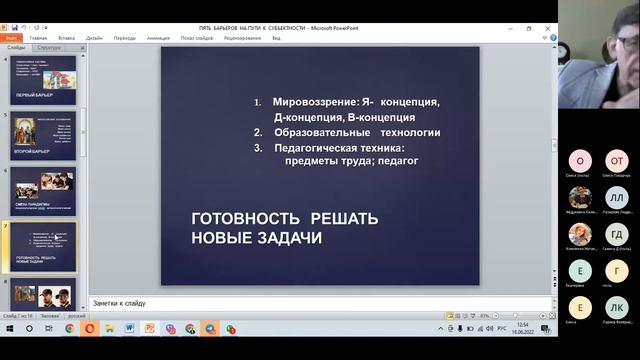Collapse the ribbon using the small caret

tap(545, 38)
